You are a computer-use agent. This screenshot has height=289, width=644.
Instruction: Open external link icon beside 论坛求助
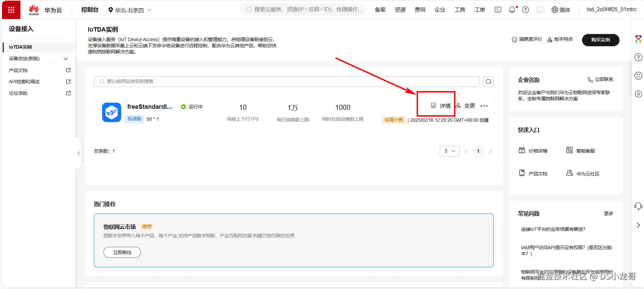(x=68, y=93)
